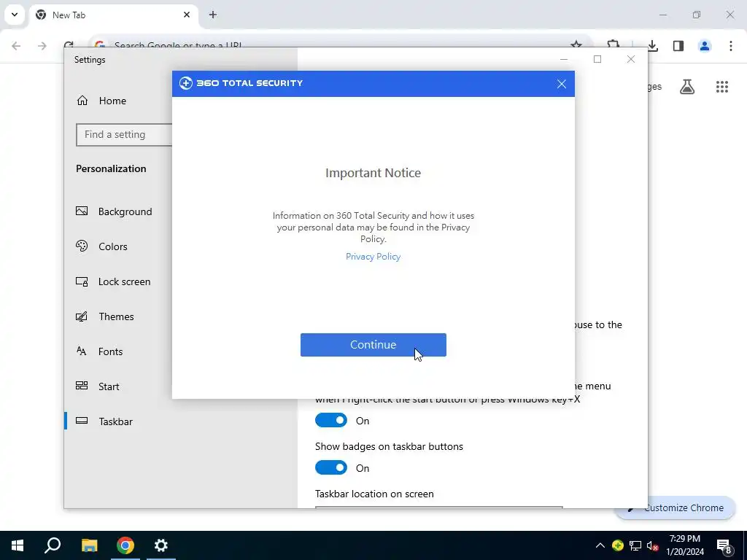This screenshot has height=560, width=747.
Task: Click muted volume icon in tray
Action: (x=653, y=545)
